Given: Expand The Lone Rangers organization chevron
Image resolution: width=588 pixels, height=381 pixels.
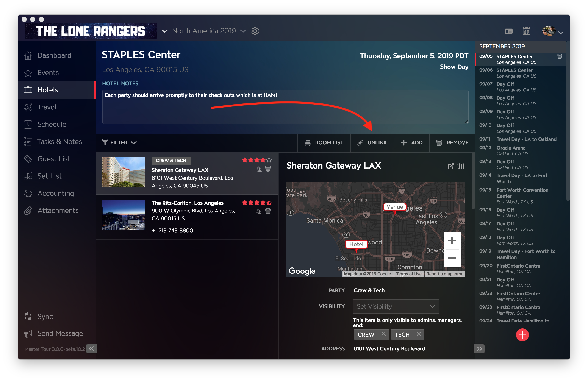Looking at the screenshot, I should [x=164, y=31].
